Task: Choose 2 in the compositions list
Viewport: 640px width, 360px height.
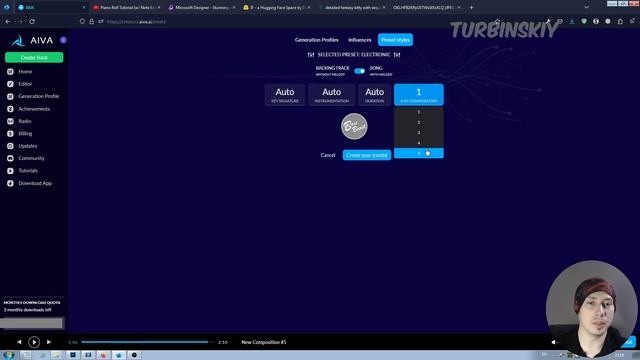Action: pos(419,122)
